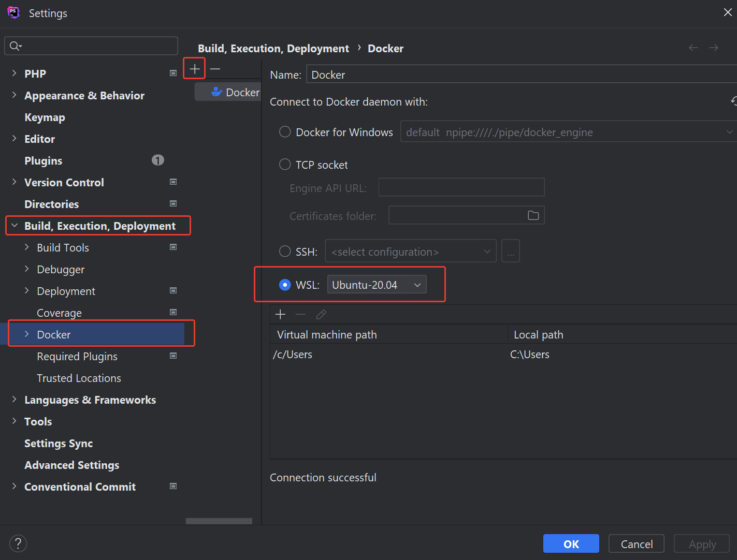The width and height of the screenshot is (737, 560).
Task: Expand Appearance & Behavior section
Action: click(x=14, y=95)
